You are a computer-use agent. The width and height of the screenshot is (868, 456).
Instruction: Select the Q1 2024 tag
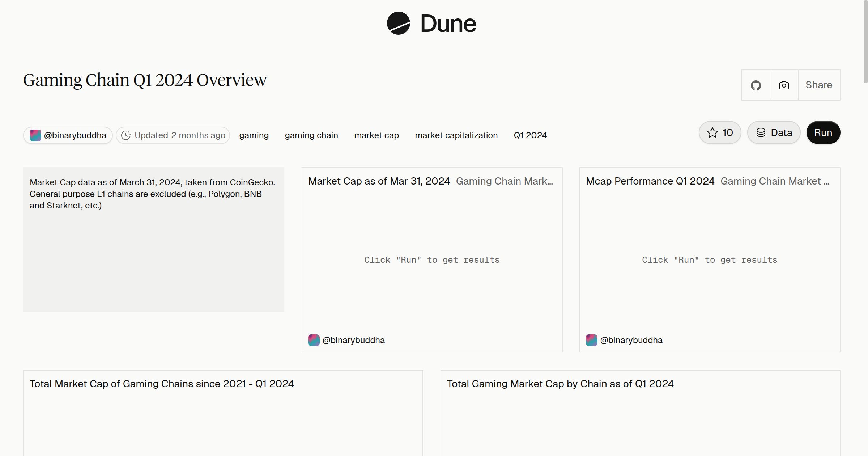click(x=530, y=135)
